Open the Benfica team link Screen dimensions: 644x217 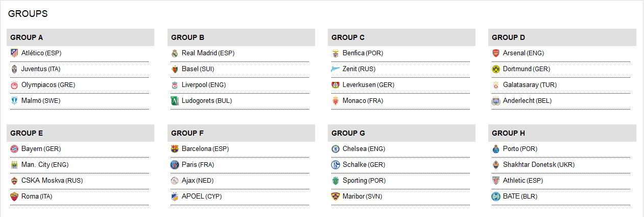(x=353, y=53)
